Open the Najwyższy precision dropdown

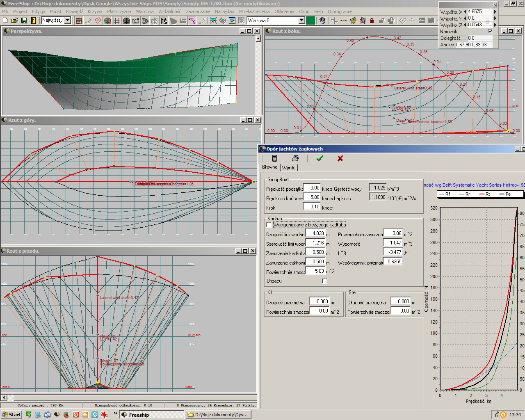click(68, 20)
